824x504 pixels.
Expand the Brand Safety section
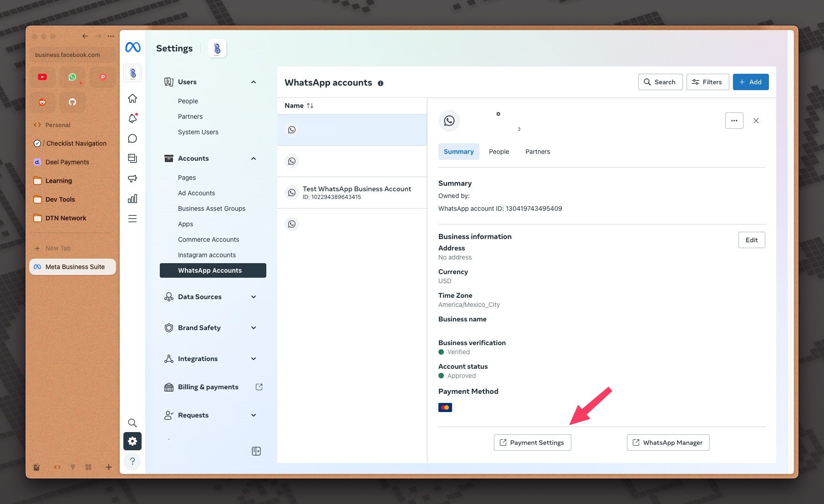pyautogui.click(x=254, y=328)
